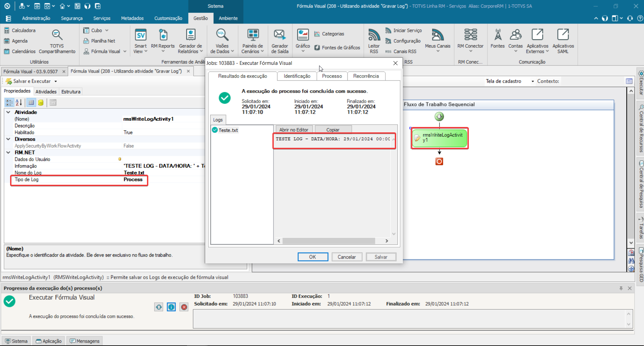644x346 pixels.
Task: Open Contas in Comunicação group
Action: coord(516,41)
